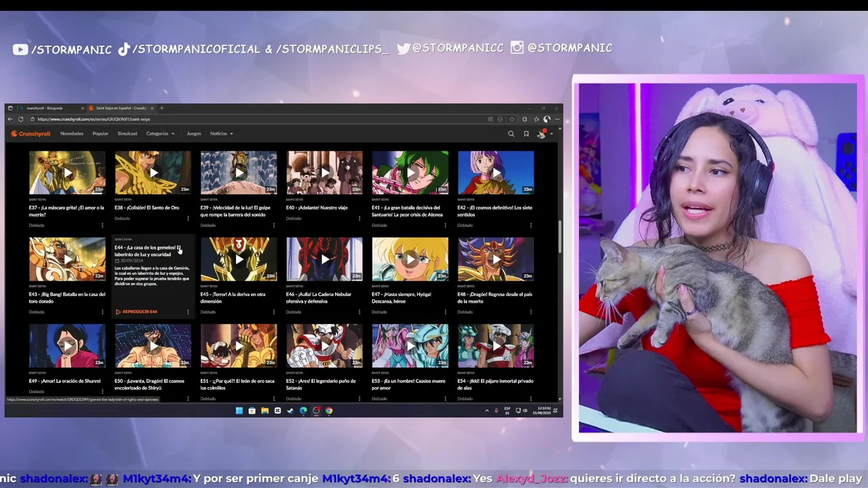
Task: Open options three-dot menu for episode E39
Action: tap(274, 225)
